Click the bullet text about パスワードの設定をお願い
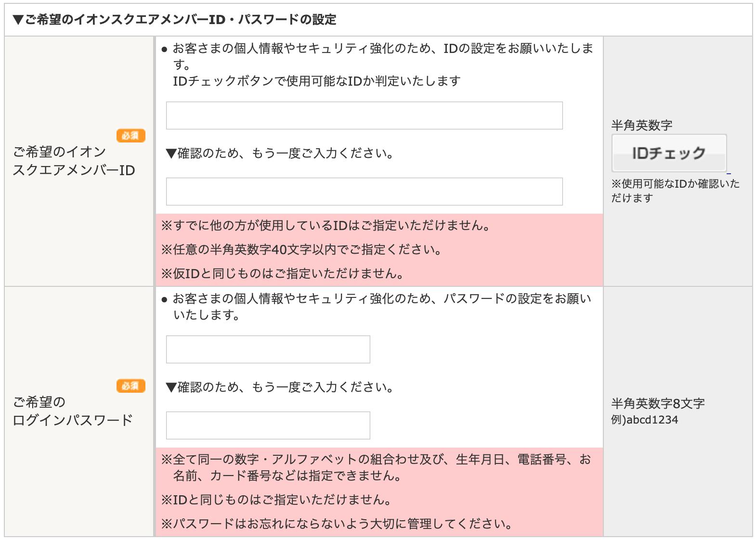Screen dimensions: 756x540 pyautogui.click(x=377, y=307)
